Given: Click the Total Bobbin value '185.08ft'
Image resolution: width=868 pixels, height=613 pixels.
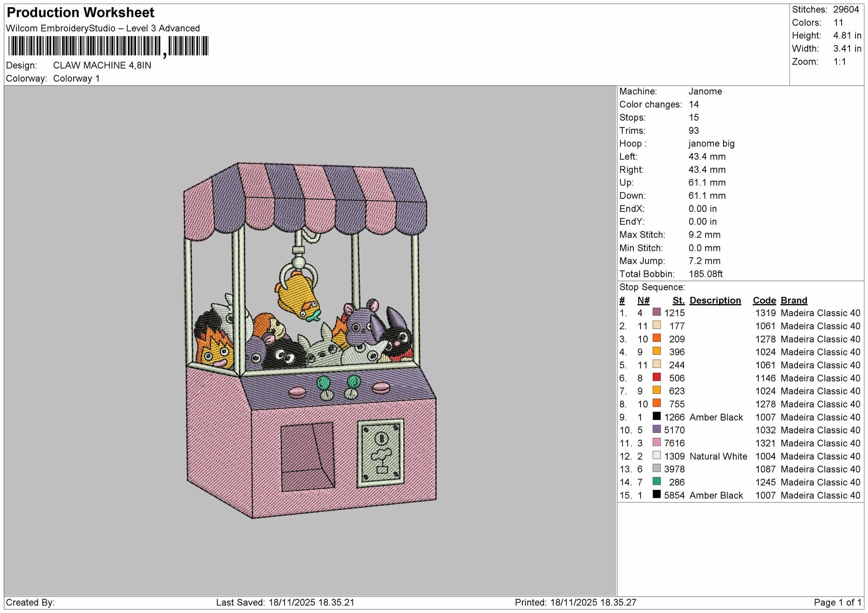Looking at the screenshot, I should [706, 274].
